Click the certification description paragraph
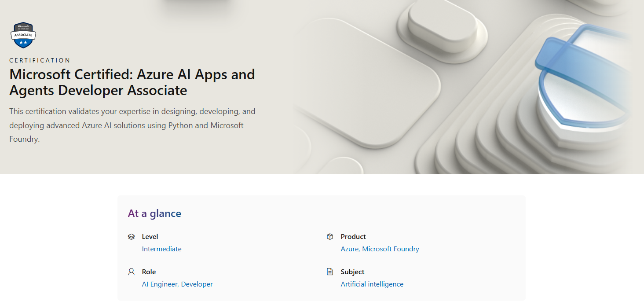644x305 pixels. tap(132, 125)
